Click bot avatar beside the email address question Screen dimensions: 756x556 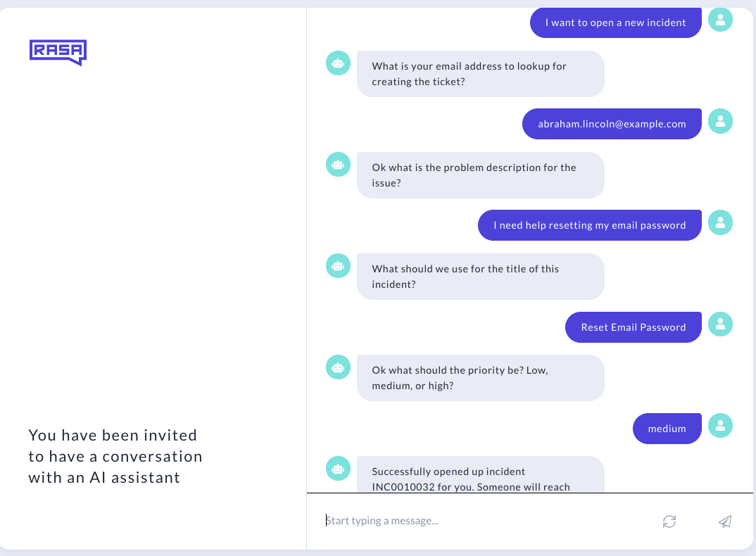click(338, 63)
